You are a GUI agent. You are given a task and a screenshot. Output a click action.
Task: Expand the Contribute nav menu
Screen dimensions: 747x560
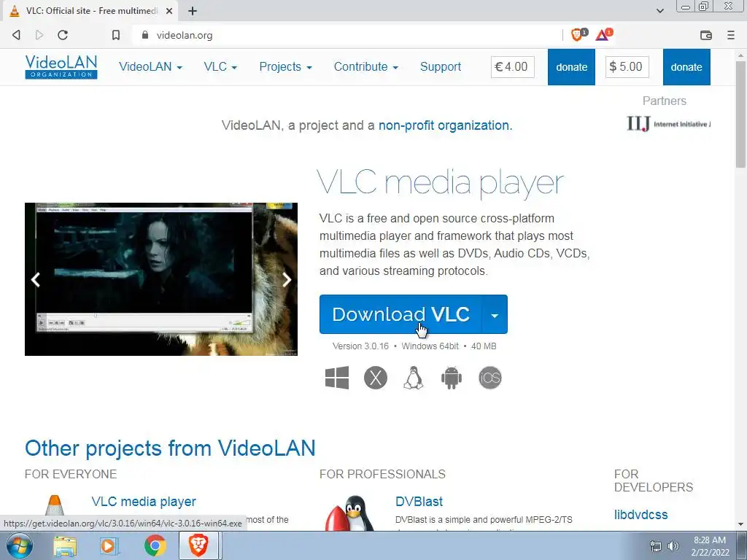366,66
